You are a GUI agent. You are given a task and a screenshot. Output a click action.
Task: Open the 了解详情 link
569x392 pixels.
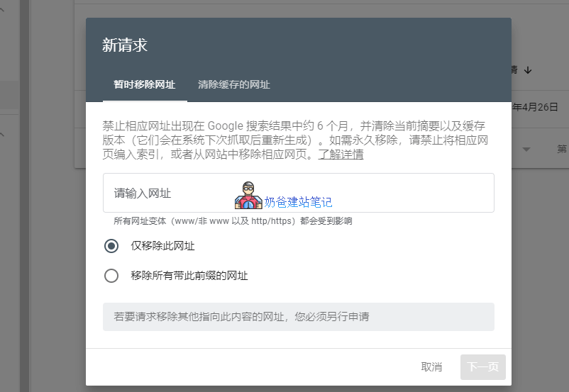click(x=341, y=154)
